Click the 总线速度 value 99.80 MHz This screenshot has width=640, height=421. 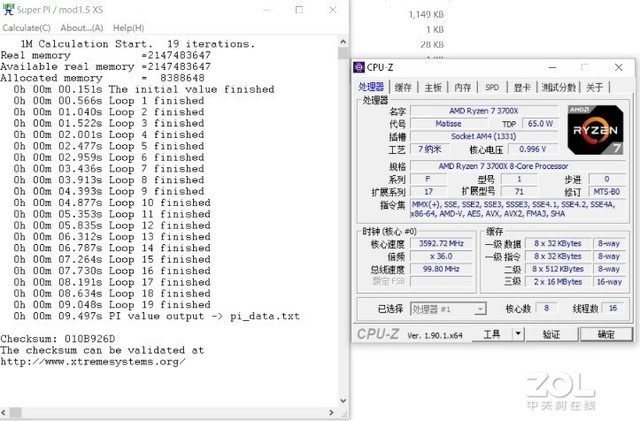click(441, 269)
